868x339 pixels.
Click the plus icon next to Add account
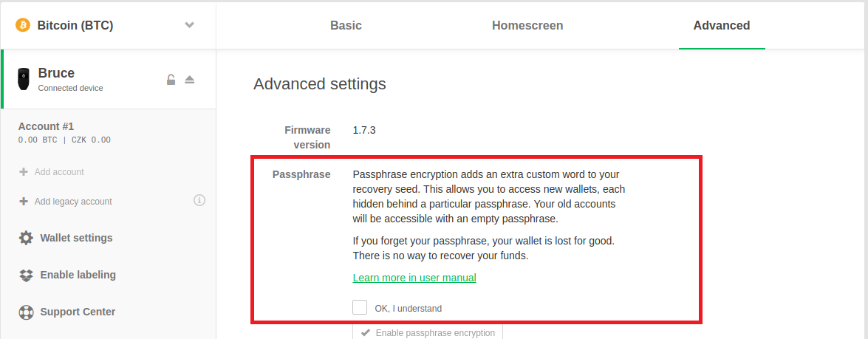coord(23,172)
